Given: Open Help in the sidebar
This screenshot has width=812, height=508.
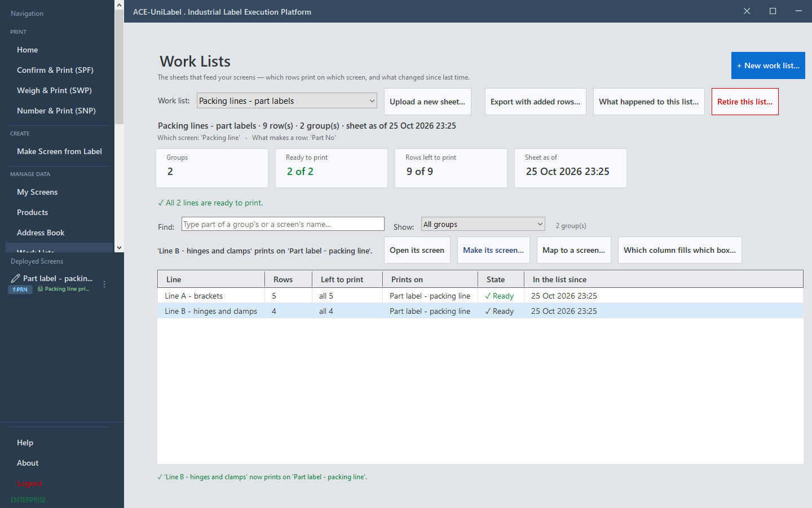Looking at the screenshot, I should 25,443.
